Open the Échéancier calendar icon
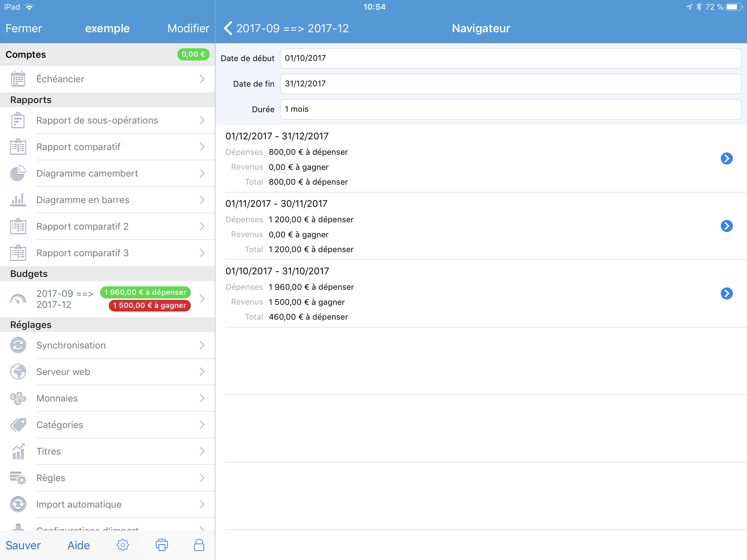The height and width of the screenshot is (560, 747). 18,79
